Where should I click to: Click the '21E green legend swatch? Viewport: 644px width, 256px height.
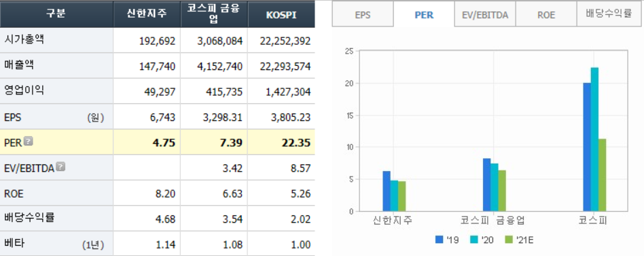508,240
